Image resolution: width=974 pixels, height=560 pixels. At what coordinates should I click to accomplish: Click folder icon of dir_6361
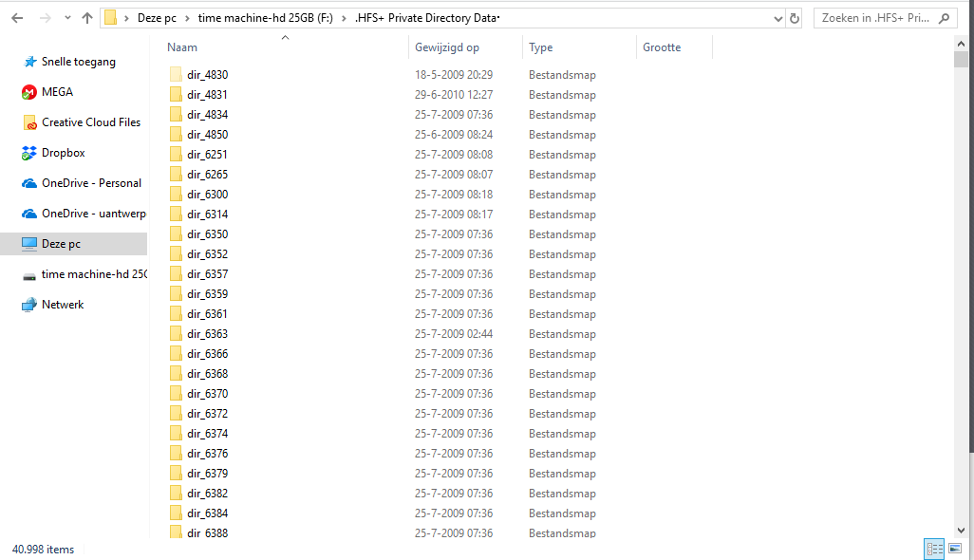pos(176,313)
